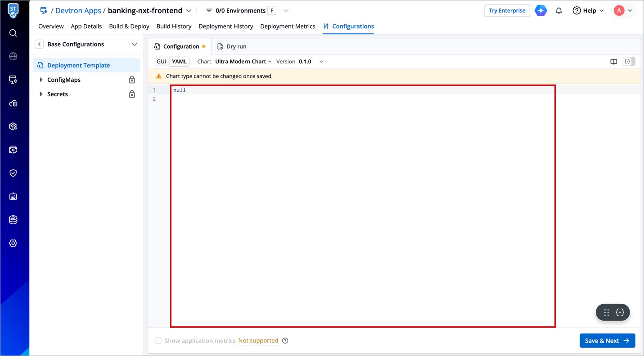This screenshot has width=644, height=356.
Task: Open the readme book icon
Action: click(x=613, y=62)
